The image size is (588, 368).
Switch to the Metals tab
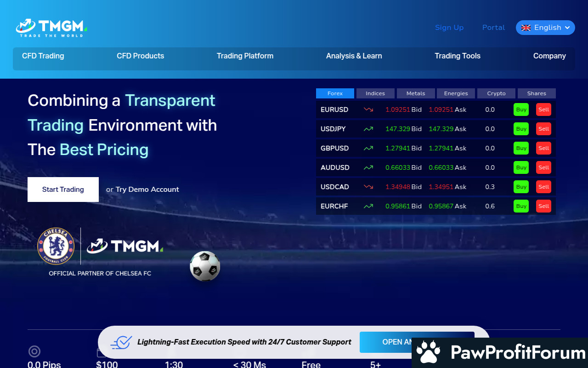(x=416, y=93)
